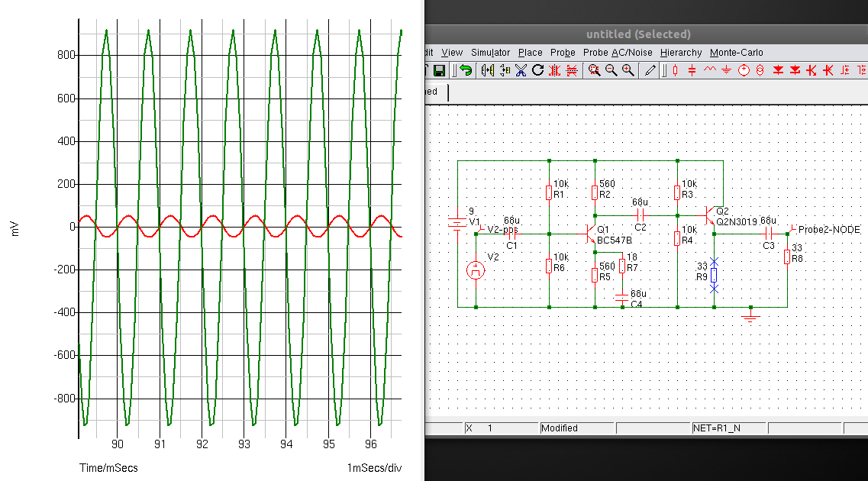Place an inductor from the toolbar
The width and height of the screenshot is (868, 481).
pos(709,70)
